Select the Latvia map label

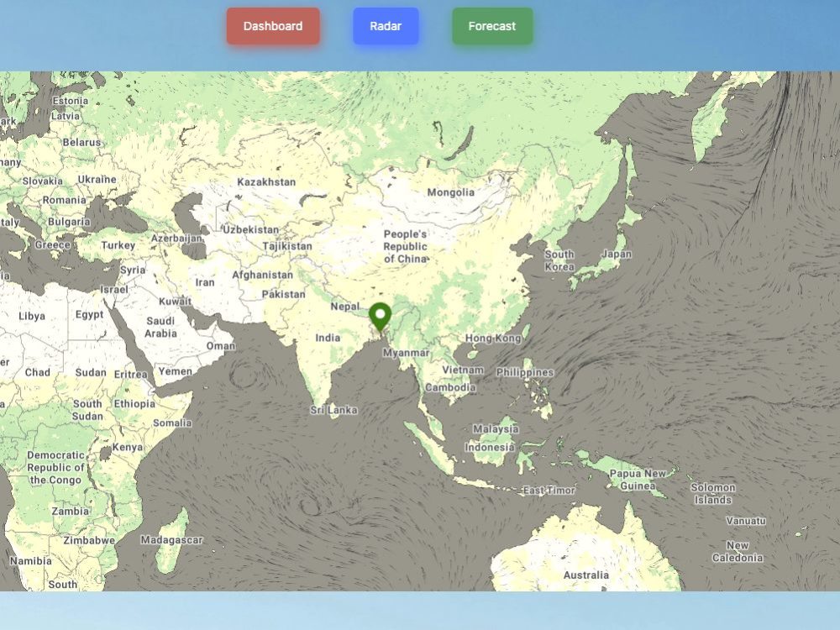66,116
